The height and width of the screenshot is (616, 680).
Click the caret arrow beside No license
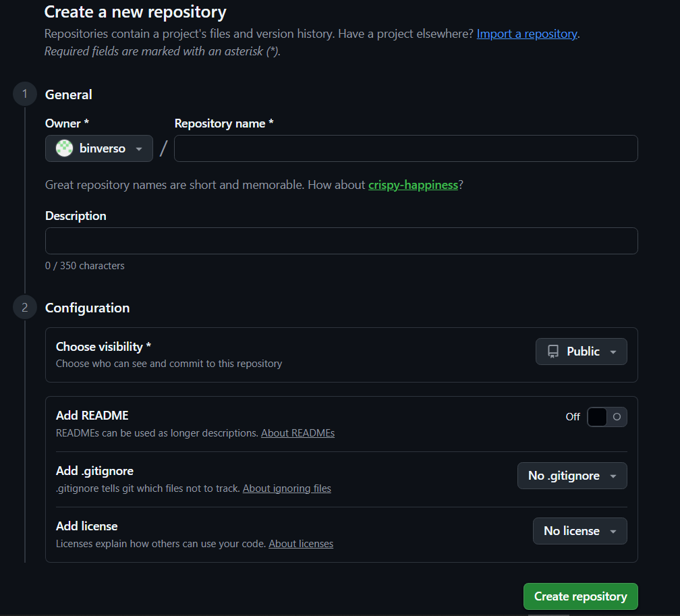(x=613, y=532)
